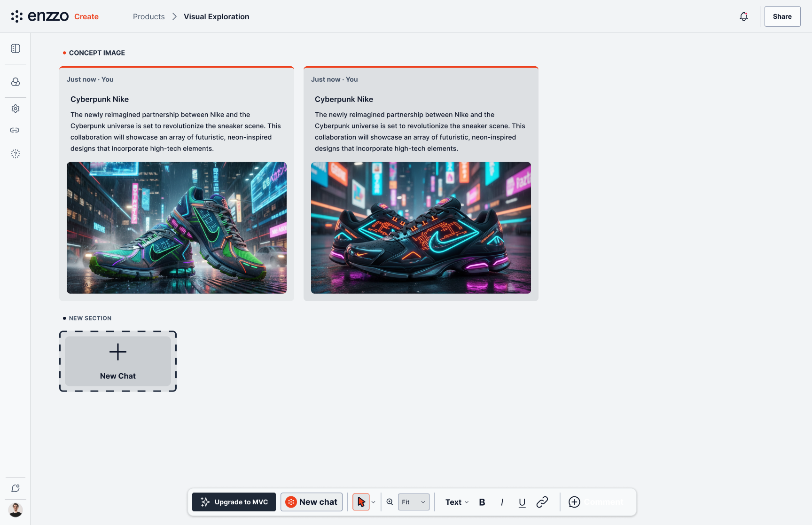
Task: Click the large plus icon in New Chat card
Action: [118, 352]
